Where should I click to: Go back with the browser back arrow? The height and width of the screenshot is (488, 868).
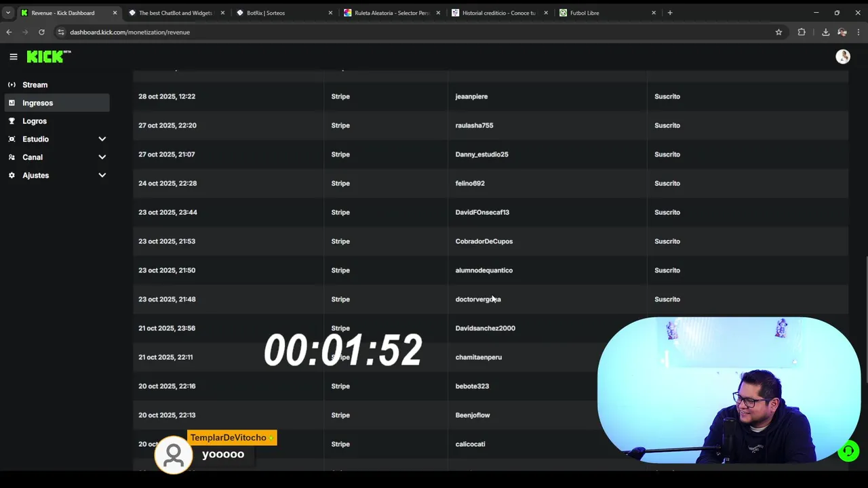tap(9, 32)
